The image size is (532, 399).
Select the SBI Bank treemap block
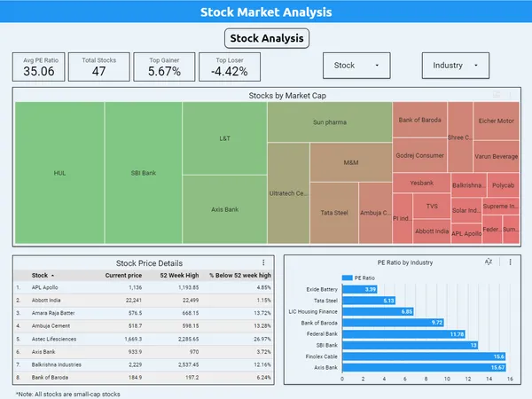pos(144,173)
